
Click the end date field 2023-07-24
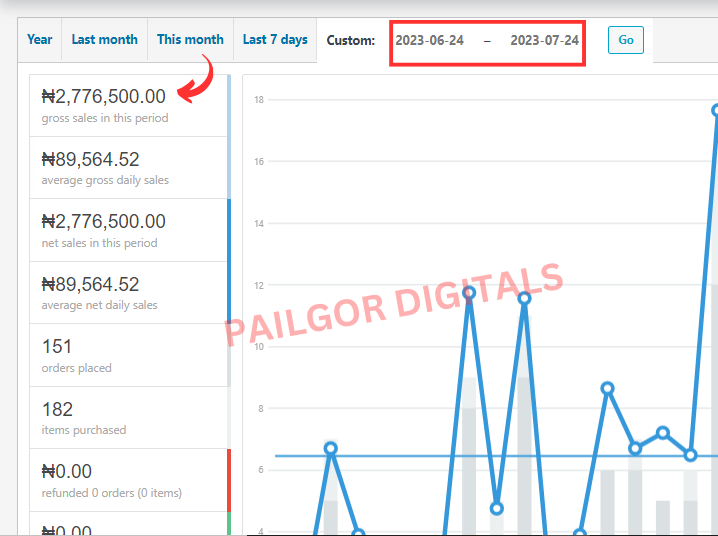click(544, 41)
